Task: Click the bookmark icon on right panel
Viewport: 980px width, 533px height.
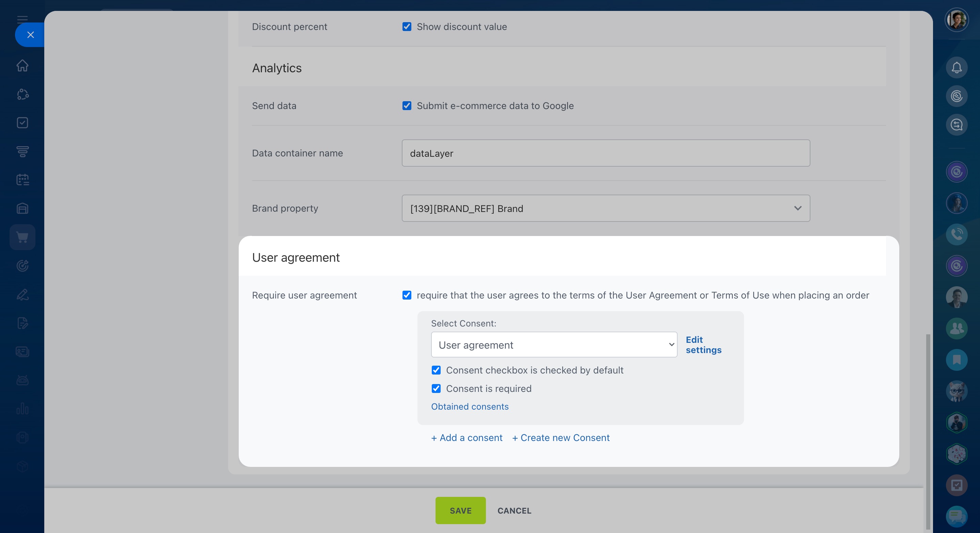Action: [x=957, y=360]
